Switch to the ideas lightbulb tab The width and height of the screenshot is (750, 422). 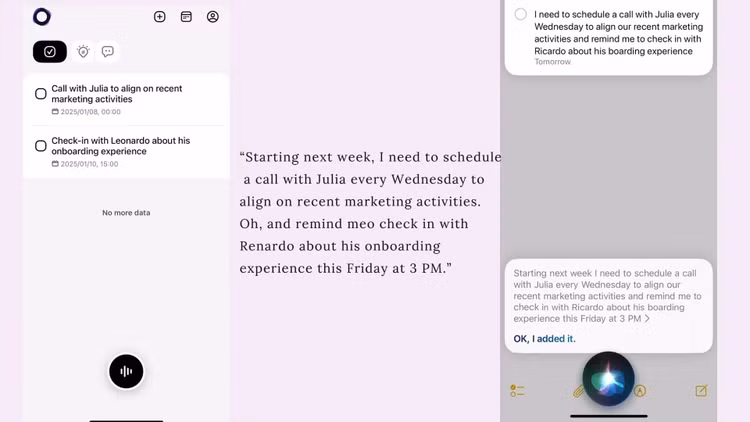(83, 52)
